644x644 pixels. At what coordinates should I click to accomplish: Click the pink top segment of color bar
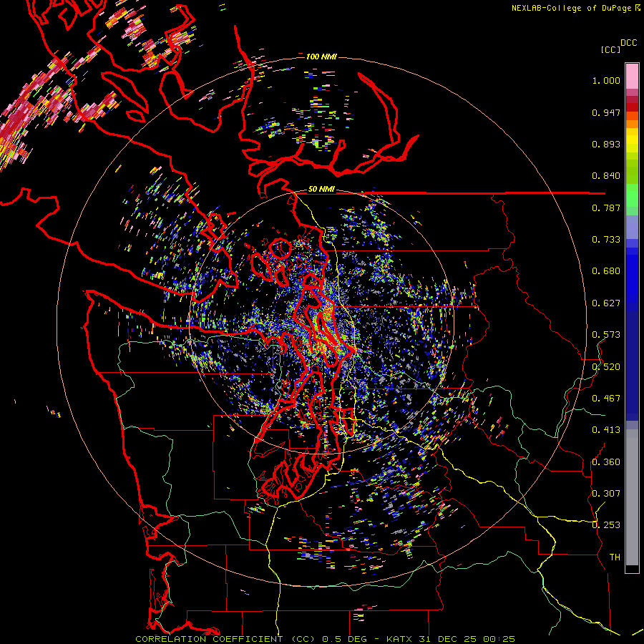pos(632,77)
